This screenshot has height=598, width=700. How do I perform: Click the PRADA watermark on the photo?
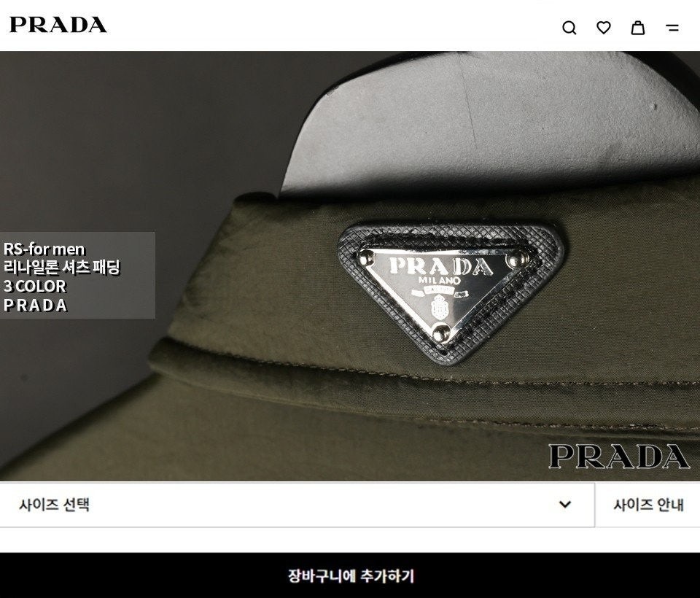(x=619, y=457)
